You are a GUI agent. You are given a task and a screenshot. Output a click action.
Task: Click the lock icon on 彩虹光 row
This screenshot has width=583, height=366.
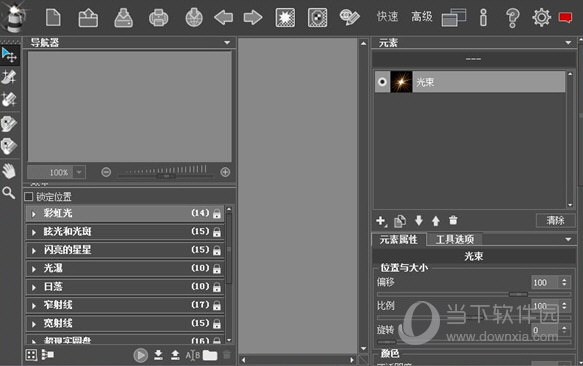pos(217,214)
